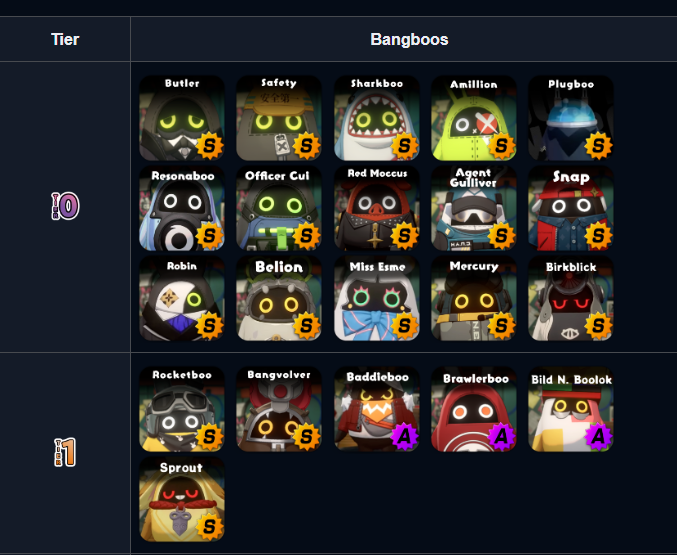Click the Tier 1 badge
The width and height of the screenshot is (677, 555).
(65, 452)
